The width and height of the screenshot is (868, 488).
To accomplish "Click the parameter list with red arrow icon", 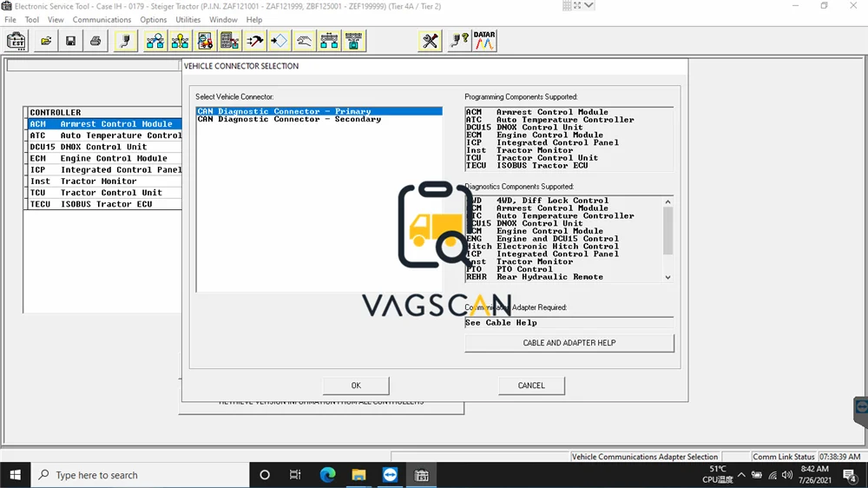I will (229, 41).
